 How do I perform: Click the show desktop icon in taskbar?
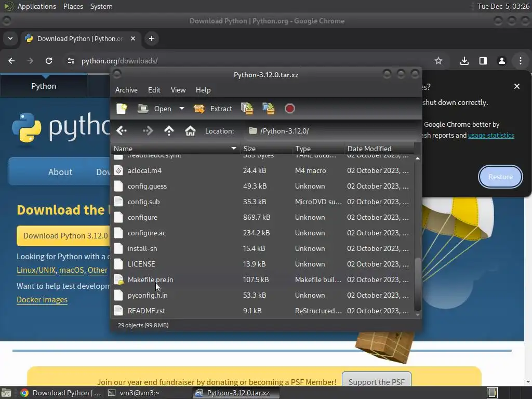click(x=6, y=393)
